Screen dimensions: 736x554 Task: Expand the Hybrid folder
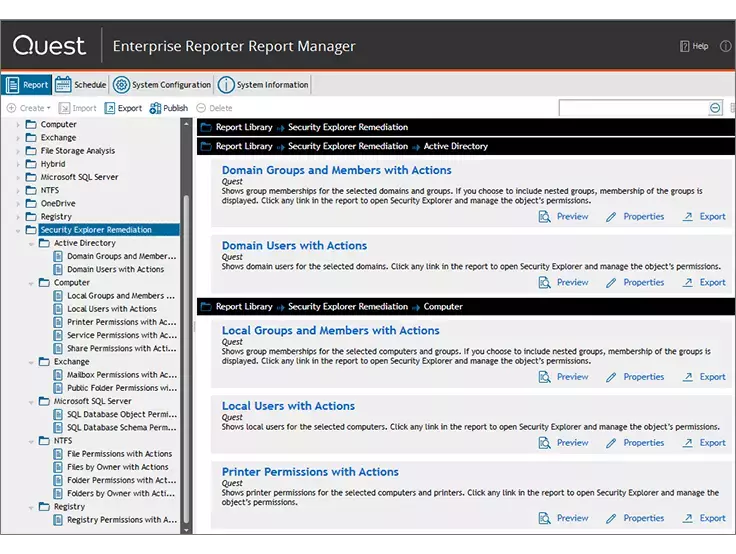pos(18,164)
